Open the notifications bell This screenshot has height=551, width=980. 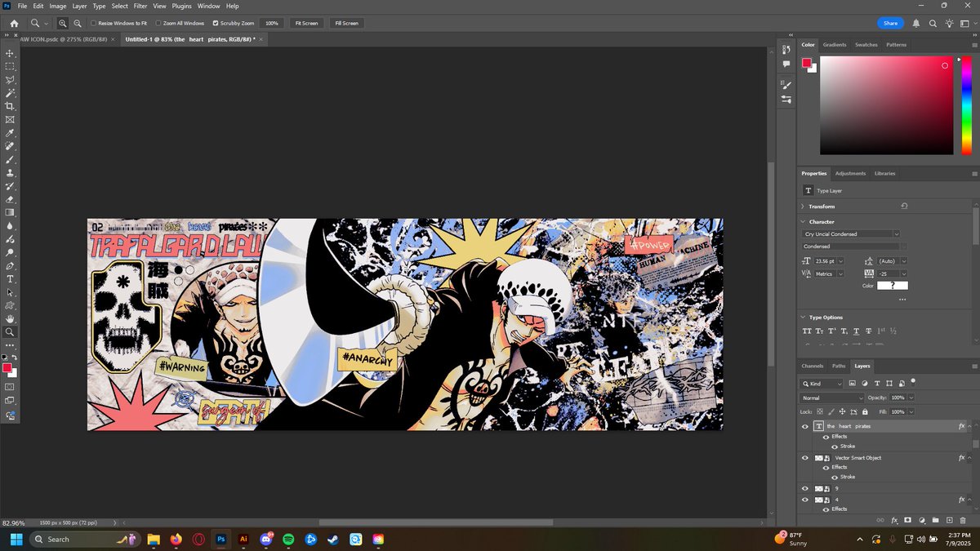coord(916,24)
